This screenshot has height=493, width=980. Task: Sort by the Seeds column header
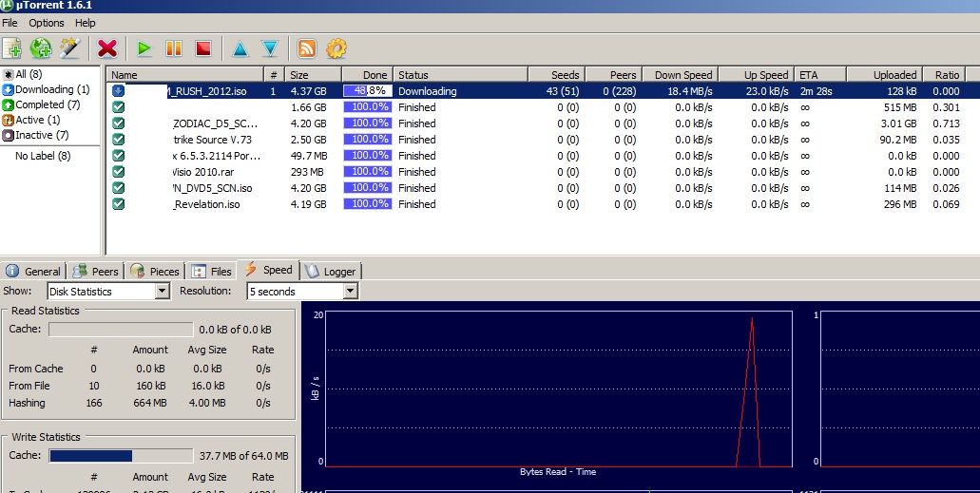tap(557, 74)
